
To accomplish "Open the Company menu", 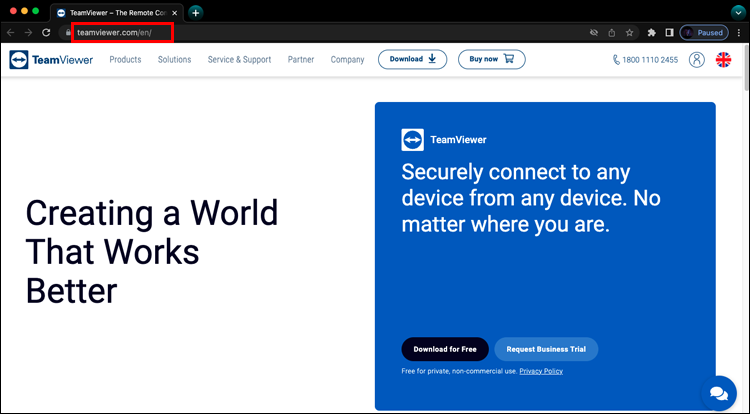I will tap(347, 59).
